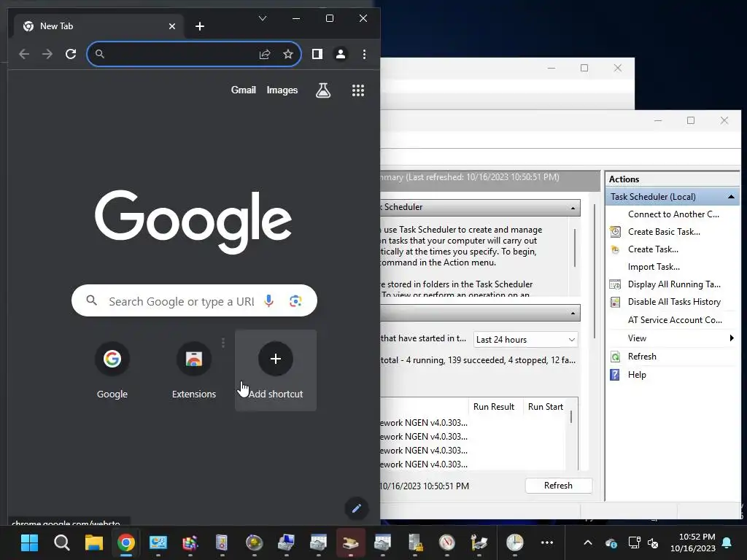Image resolution: width=747 pixels, height=560 pixels.
Task: Click AT Service Account Configuration action
Action: click(675, 320)
